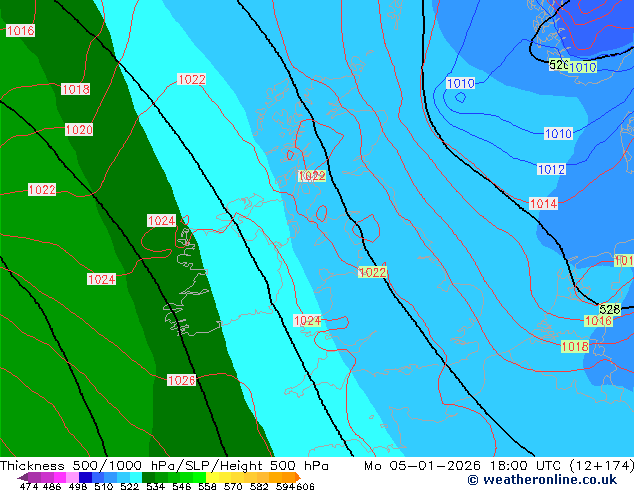Click the map title 'Thickness 500/1000 hPa/SLP/Height 500 hPa'

[164, 466]
